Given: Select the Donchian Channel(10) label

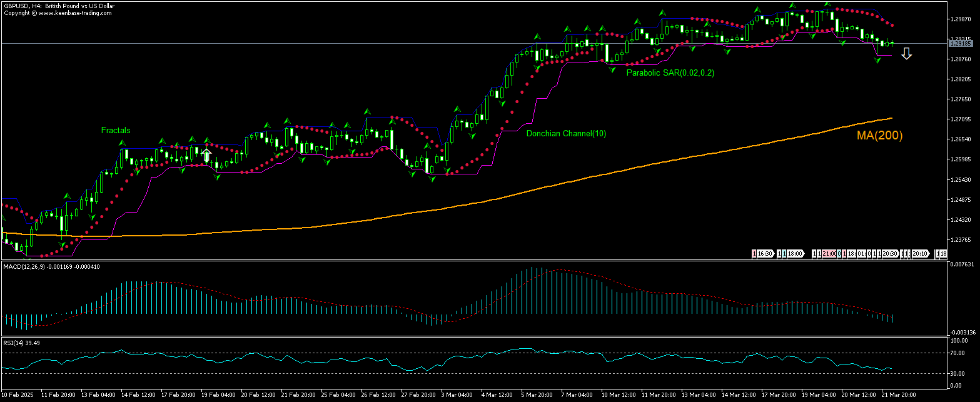Looking at the screenshot, I should click(x=566, y=134).
